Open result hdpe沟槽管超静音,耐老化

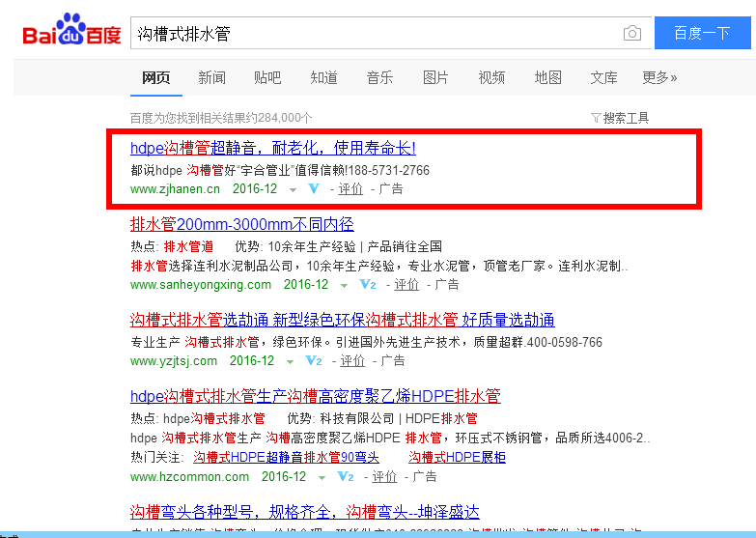pos(273,148)
